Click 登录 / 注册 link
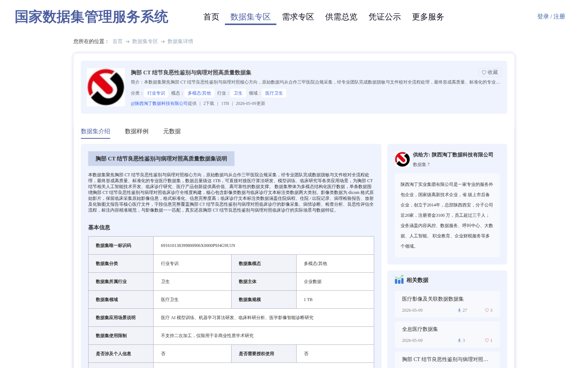 pyautogui.click(x=551, y=17)
